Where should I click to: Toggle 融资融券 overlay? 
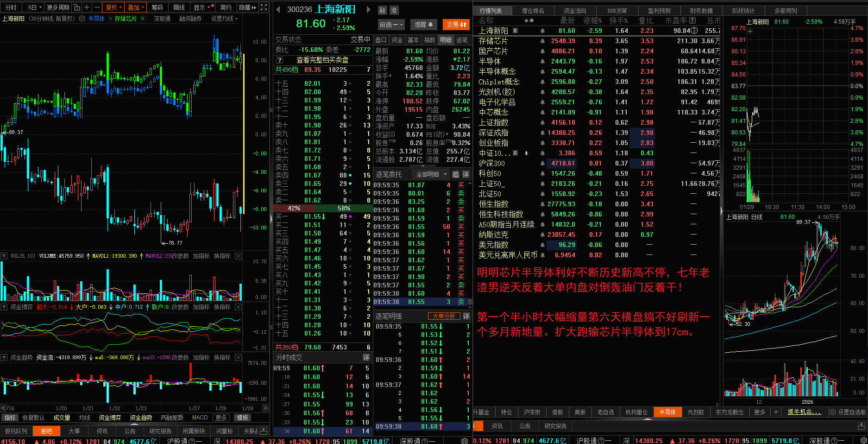click(190, 19)
